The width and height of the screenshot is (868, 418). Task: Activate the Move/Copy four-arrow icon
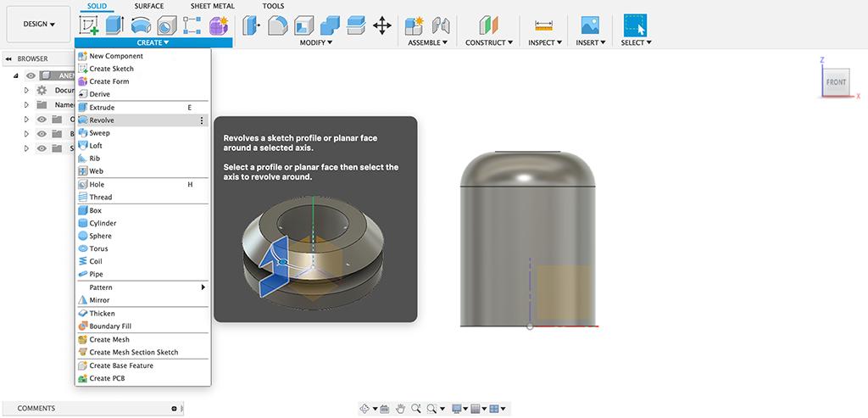[382, 25]
